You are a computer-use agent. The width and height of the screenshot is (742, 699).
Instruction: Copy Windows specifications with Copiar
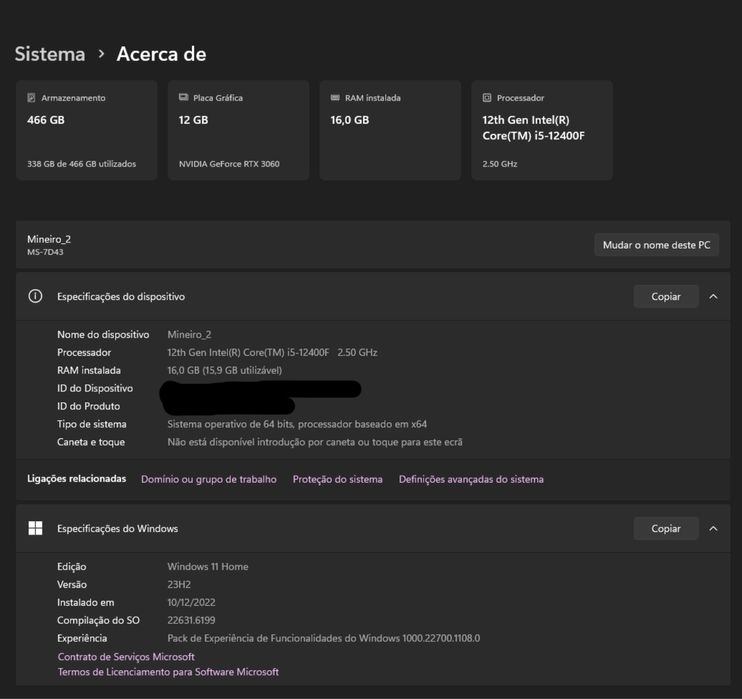click(x=666, y=528)
